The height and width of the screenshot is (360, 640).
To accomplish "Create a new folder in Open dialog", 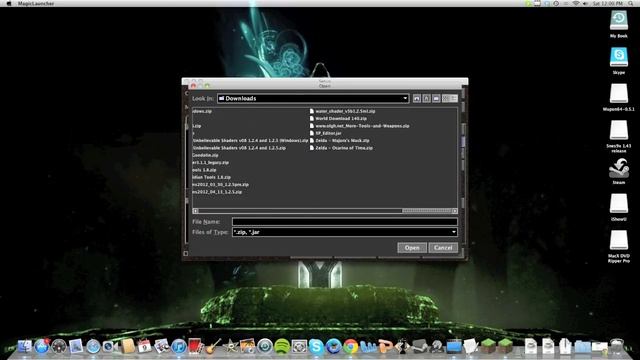I will (436, 98).
